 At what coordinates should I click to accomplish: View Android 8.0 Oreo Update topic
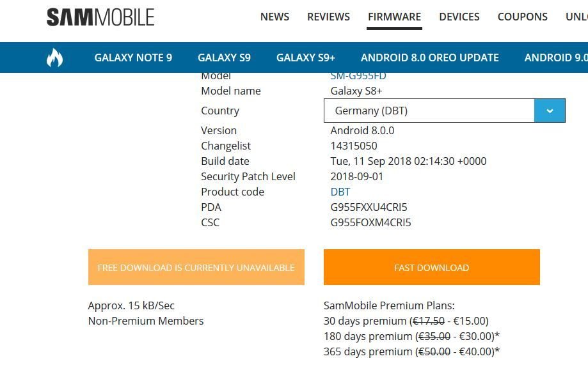[430, 58]
